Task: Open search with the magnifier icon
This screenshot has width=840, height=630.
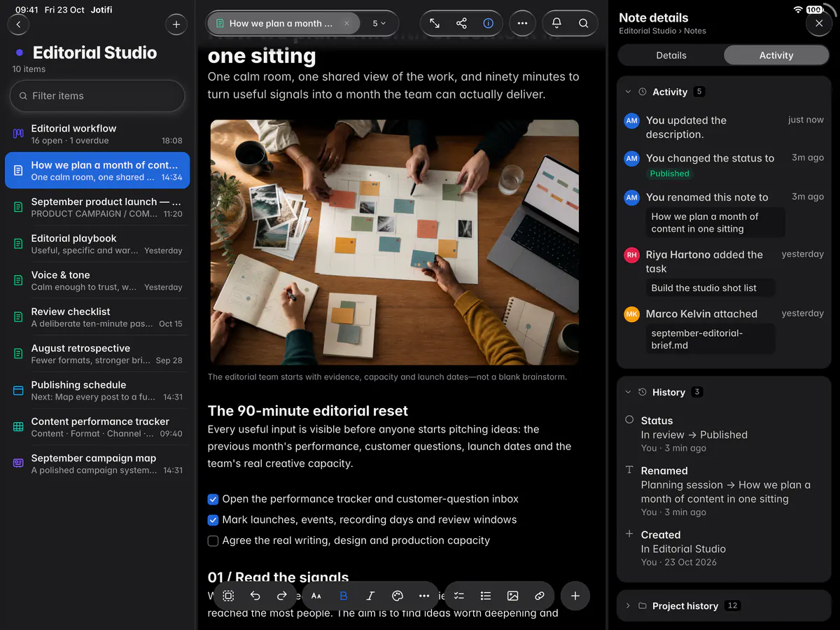Action: coord(583,23)
